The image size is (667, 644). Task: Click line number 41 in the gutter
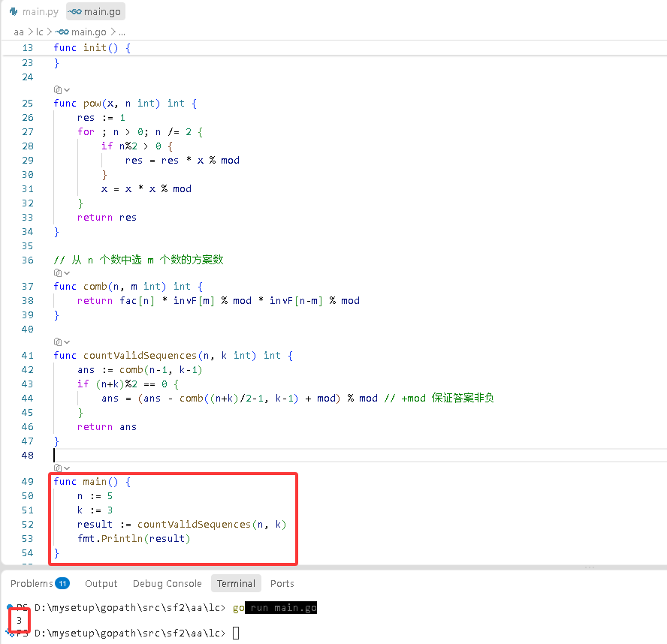tap(28, 355)
